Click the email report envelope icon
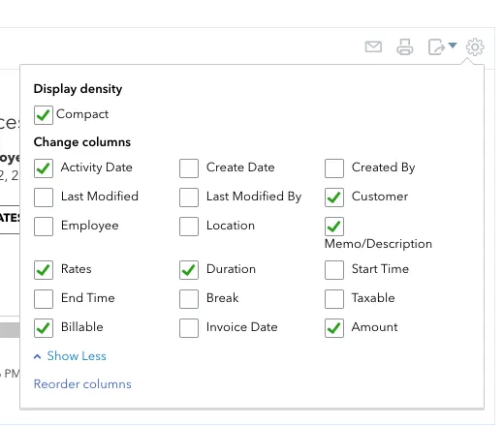The image size is (504, 425). click(x=373, y=47)
